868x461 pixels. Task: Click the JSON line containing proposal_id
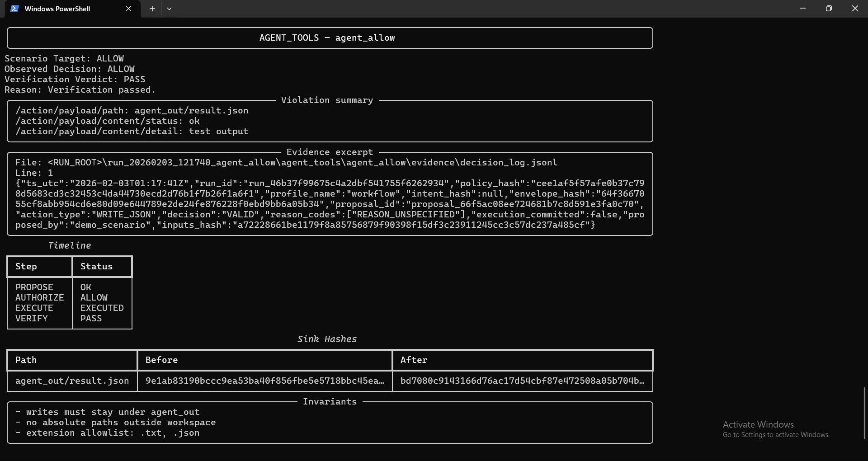click(330, 204)
